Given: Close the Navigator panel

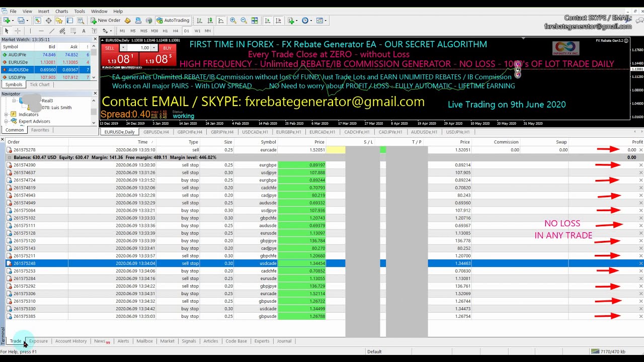Looking at the screenshot, I should pyautogui.click(x=95, y=94).
